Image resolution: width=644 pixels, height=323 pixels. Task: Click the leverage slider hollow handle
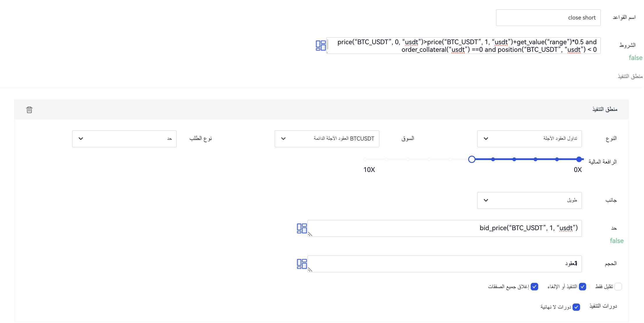click(x=472, y=159)
